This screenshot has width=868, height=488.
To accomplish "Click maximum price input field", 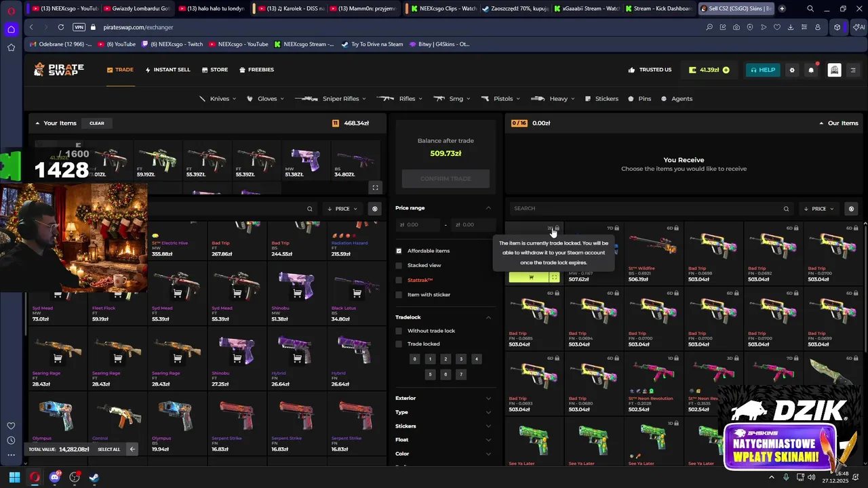I will pyautogui.click(x=473, y=224).
